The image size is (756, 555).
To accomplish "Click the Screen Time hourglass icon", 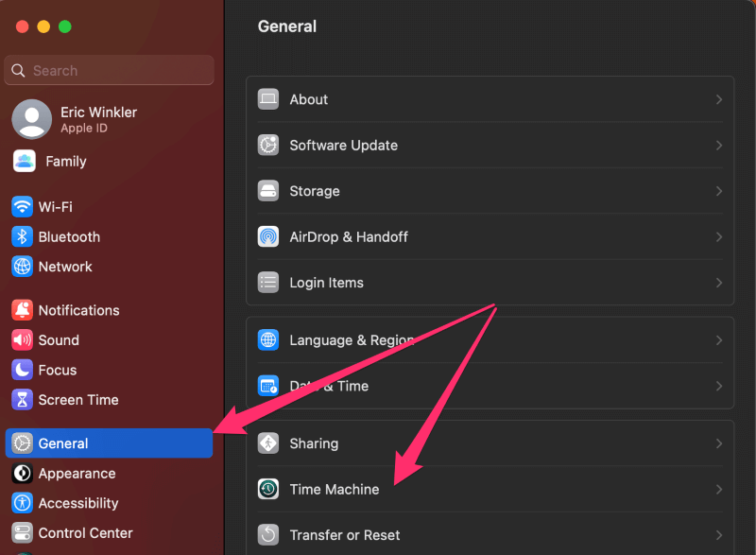I will [22, 400].
